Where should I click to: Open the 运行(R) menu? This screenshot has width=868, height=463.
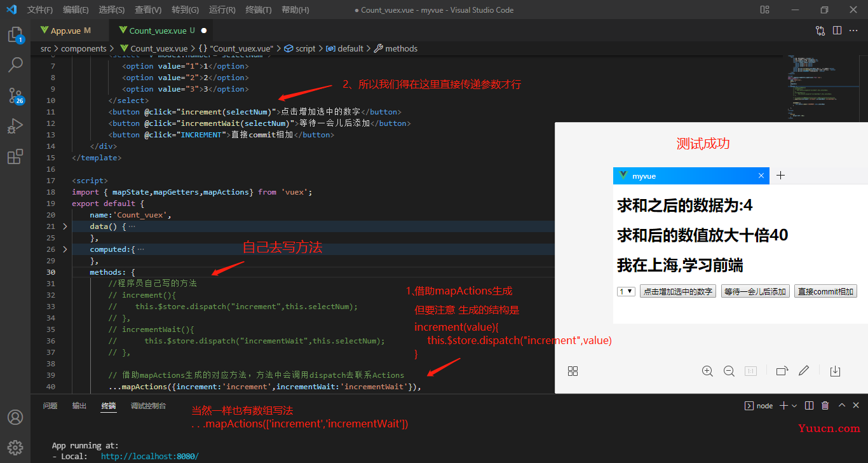pos(222,10)
